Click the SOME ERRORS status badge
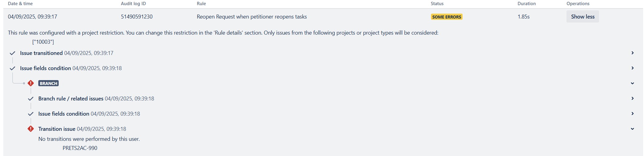 tap(446, 17)
